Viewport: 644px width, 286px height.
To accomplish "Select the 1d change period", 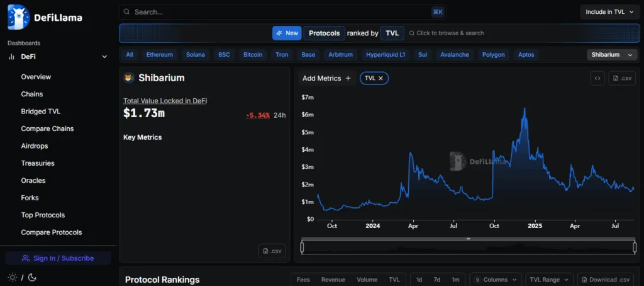I will click(x=419, y=280).
